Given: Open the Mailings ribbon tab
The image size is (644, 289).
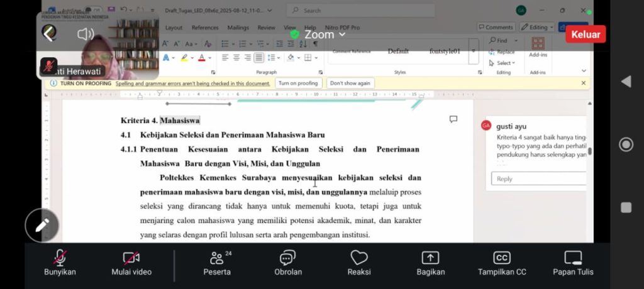Looking at the screenshot, I should [238, 28].
